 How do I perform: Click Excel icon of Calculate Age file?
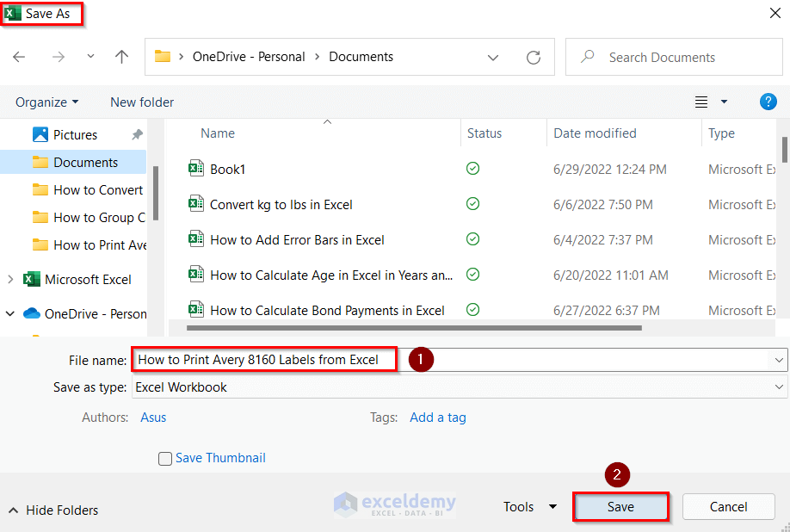click(x=196, y=274)
